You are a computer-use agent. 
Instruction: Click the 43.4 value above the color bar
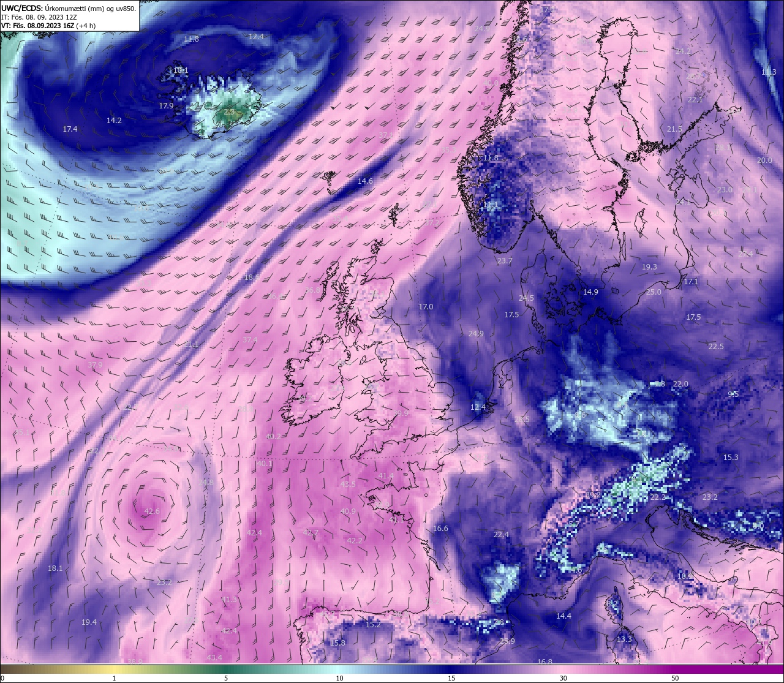[214, 658]
